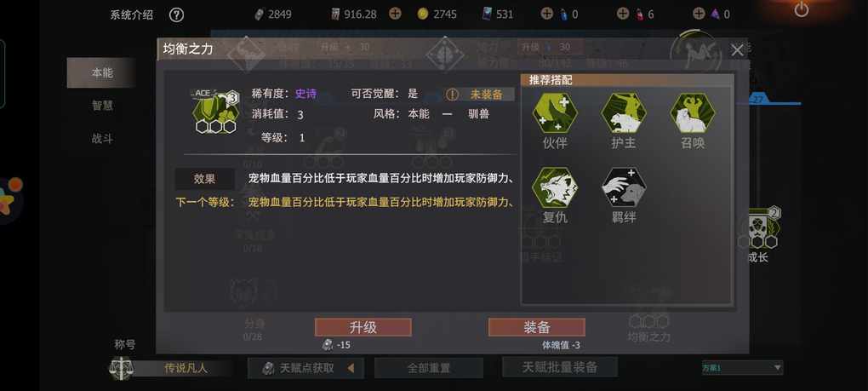Click the 升级 upgrade button

[x=363, y=327]
